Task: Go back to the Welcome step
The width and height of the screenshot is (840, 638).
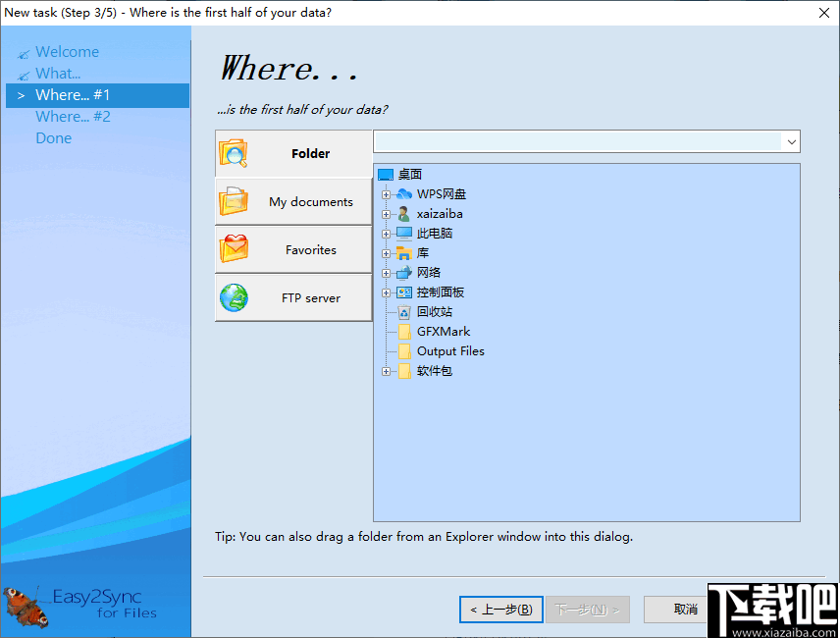Action: pos(68,51)
